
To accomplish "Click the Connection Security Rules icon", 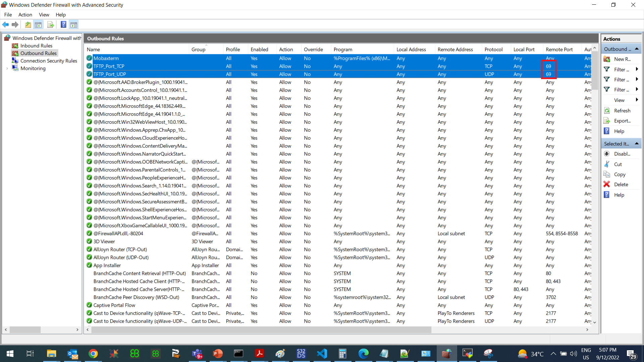I will (15, 61).
